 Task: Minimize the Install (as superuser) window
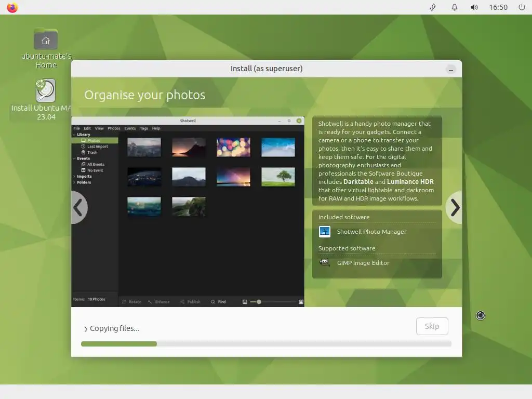pyautogui.click(x=450, y=70)
